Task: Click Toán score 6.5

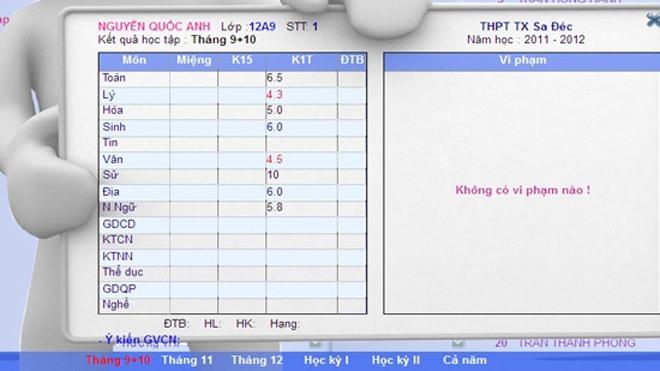Action: 274,78
